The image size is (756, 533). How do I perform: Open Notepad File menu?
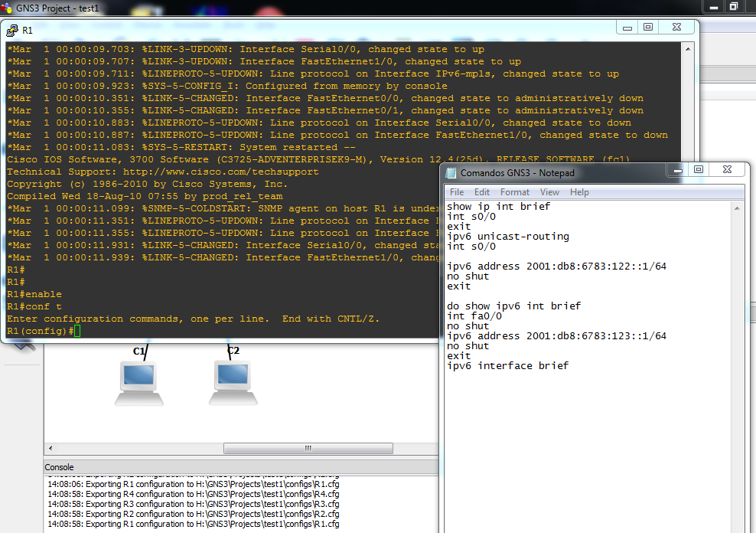pyautogui.click(x=457, y=192)
